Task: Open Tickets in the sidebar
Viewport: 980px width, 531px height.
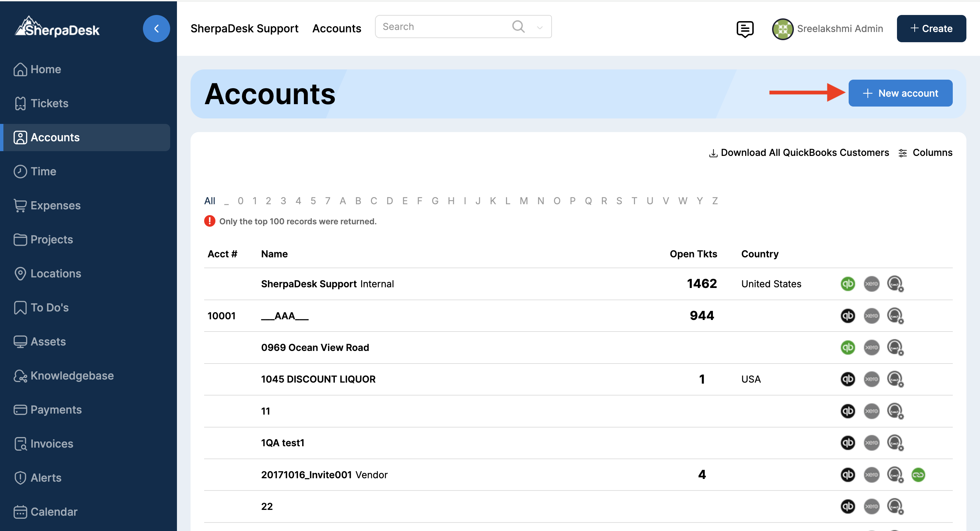Action: pyautogui.click(x=49, y=103)
